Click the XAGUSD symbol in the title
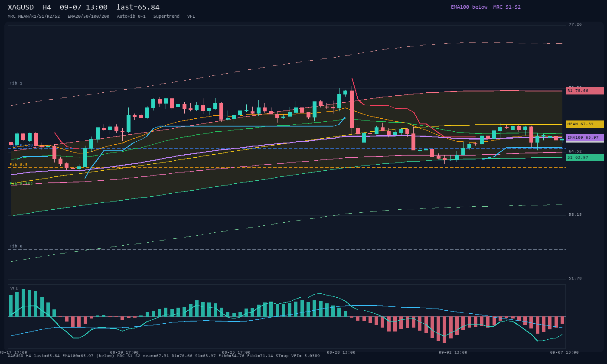Image resolution: width=607 pixels, height=364 pixels. point(21,7)
